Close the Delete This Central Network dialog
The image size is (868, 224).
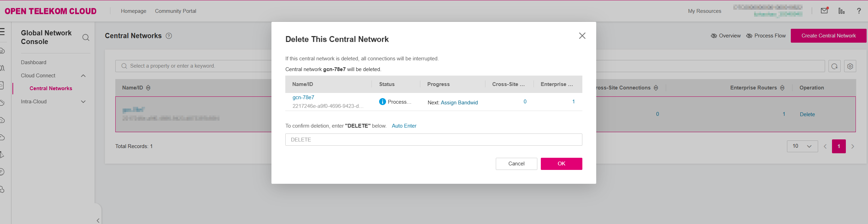tap(582, 36)
